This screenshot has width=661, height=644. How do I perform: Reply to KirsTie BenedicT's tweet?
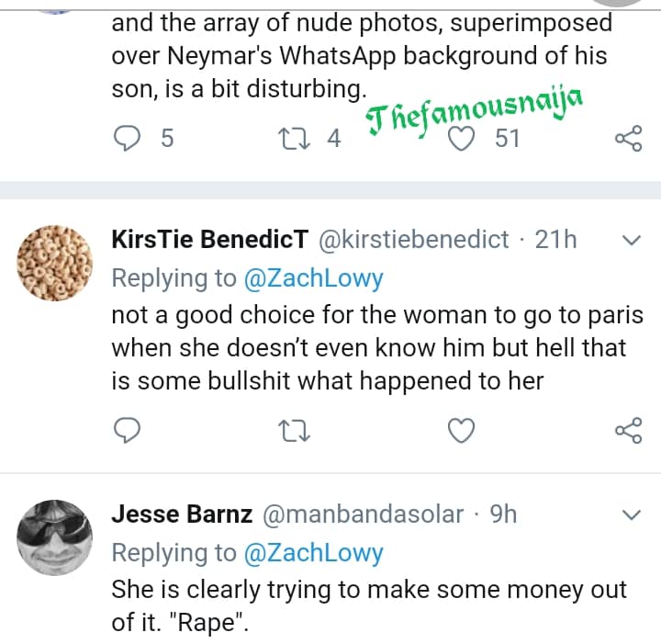pos(128,429)
